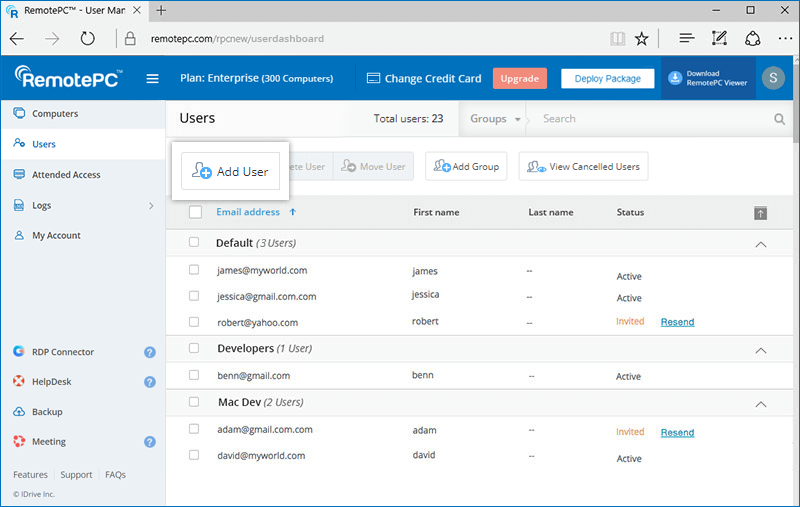Select jessica@gmail.com.com checkbox
800x507 pixels.
[x=194, y=296]
